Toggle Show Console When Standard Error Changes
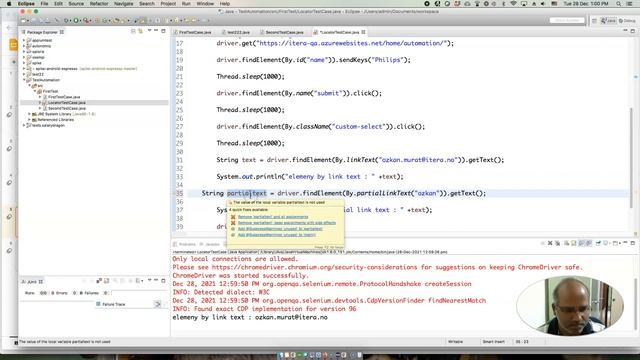 (589, 243)
